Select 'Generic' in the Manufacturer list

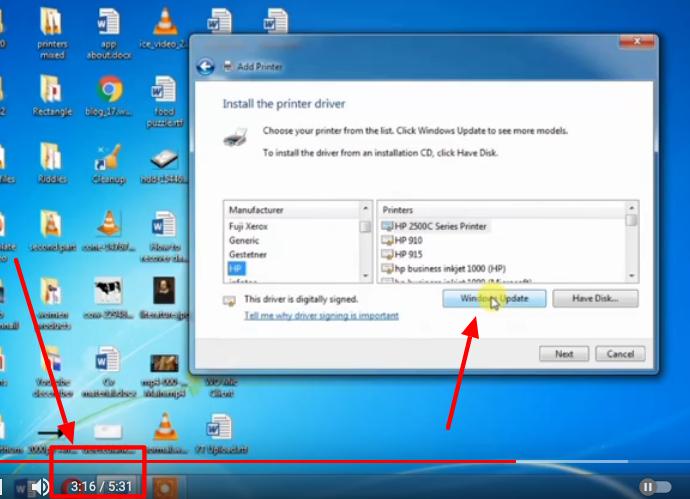pyautogui.click(x=244, y=240)
